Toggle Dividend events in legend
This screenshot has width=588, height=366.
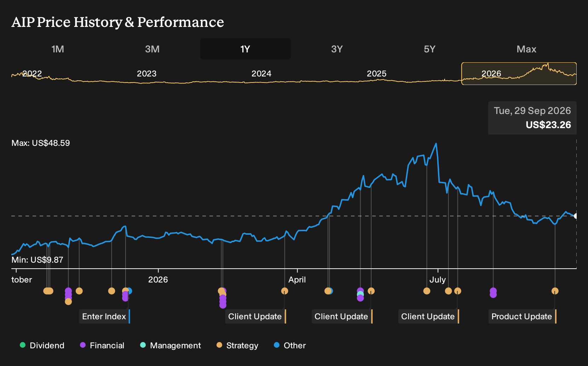(x=42, y=345)
